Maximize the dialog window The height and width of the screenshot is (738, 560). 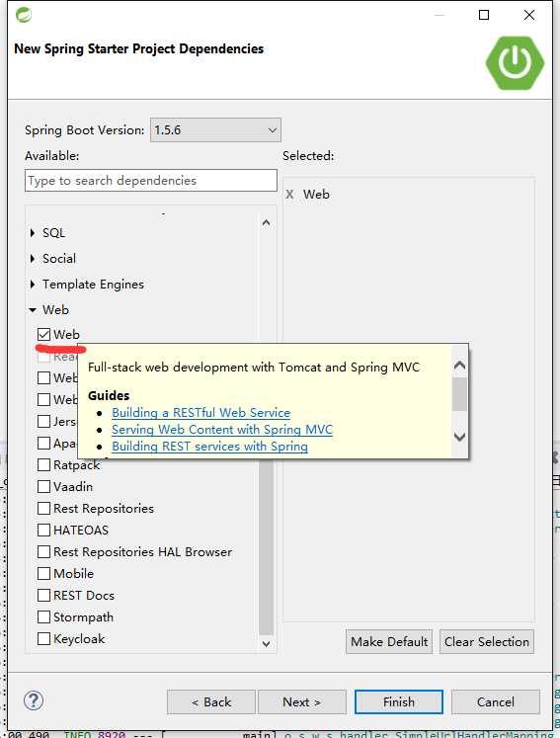click(x=484, y=15)
